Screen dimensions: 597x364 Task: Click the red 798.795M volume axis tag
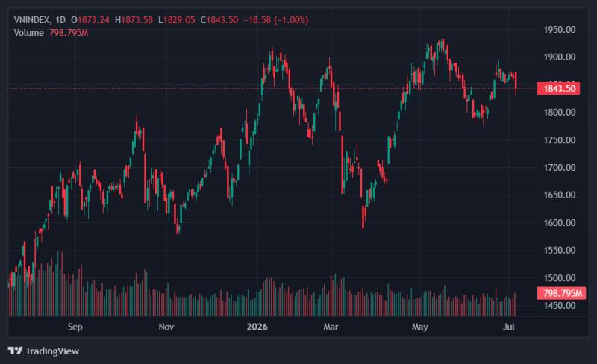click(562, 293)
